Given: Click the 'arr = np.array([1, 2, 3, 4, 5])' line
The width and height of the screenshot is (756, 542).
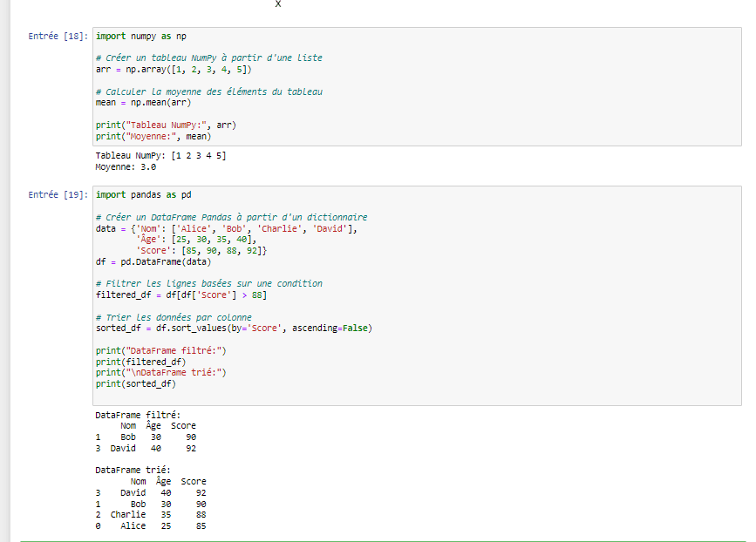Looking at the screenshot, I should (174, 69).
